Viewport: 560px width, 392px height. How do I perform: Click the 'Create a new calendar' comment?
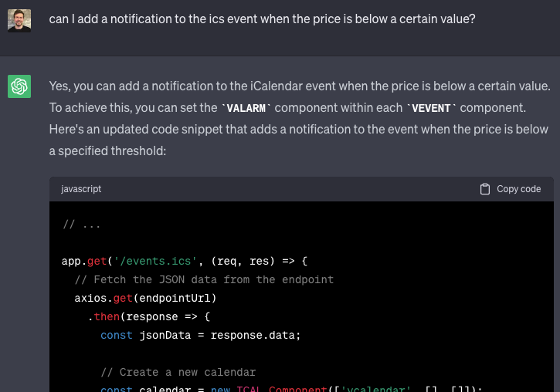click(x=188, y=372)
